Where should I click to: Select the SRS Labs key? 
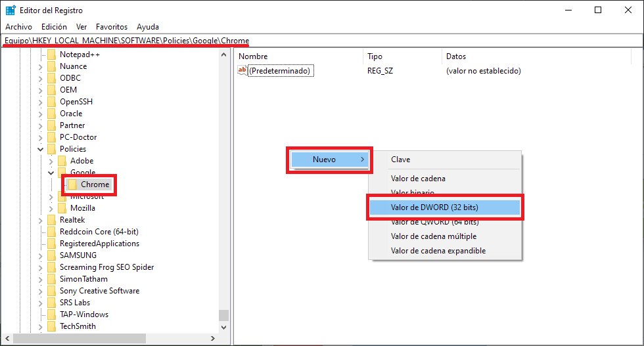[75, 303]
